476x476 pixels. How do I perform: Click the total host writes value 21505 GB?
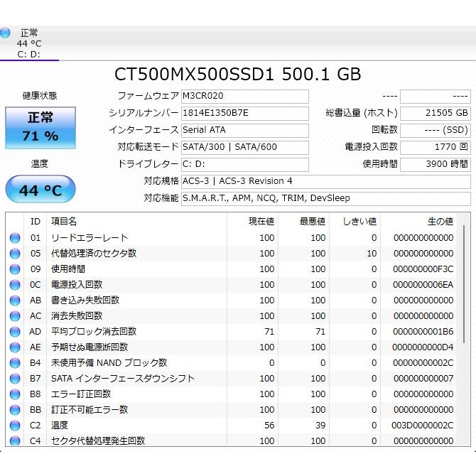coord(436,113)
